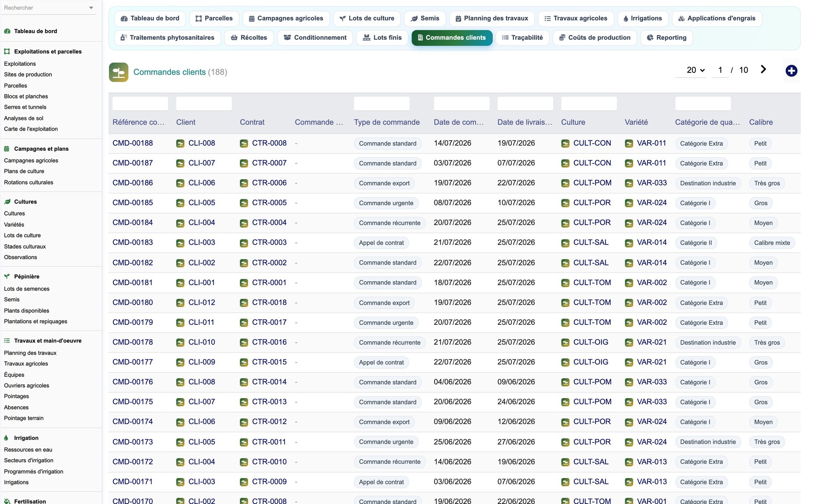The width and height of the screenshot is (815, 504).
Task: Click the Destination industrie badge in CMD-00186 row
Action: coord(708,183)
